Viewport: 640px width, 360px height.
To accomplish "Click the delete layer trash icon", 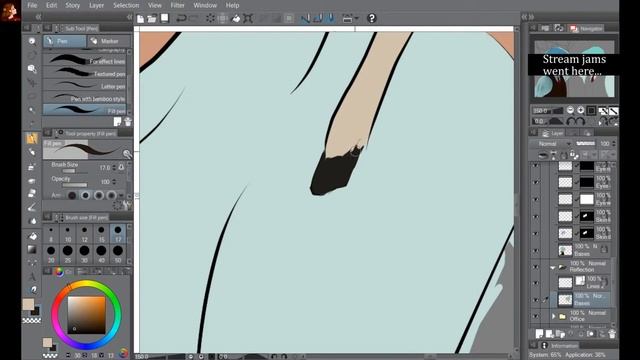I will pyautogui.click(x=612, y=334).
